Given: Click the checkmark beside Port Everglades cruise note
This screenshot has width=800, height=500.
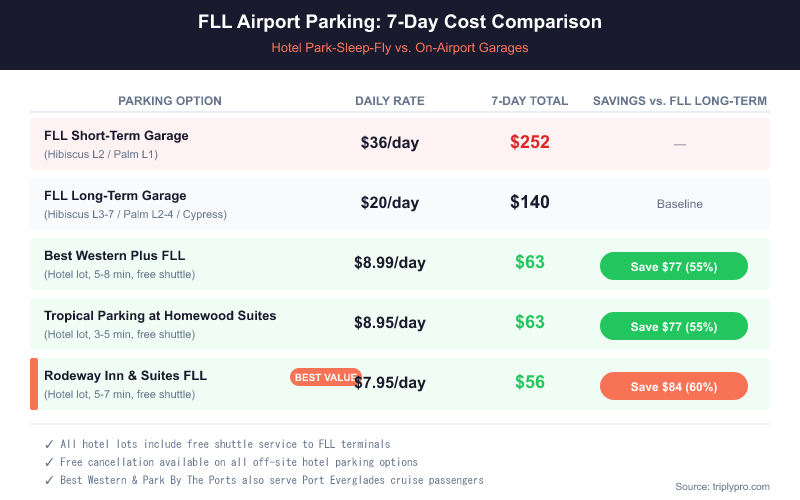Looking at the screenshot, I should [x=50, y=480].
